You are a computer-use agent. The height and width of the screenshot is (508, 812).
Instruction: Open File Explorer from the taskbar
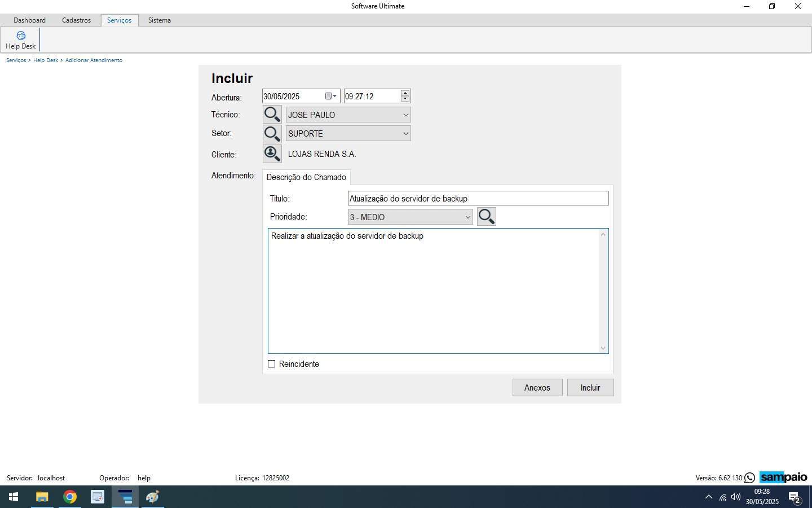[42, 497]
